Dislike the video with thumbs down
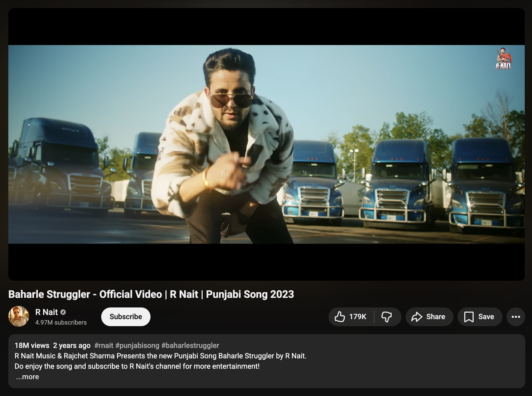This screenshot has height=396, width=532. [x=386, y=317]
